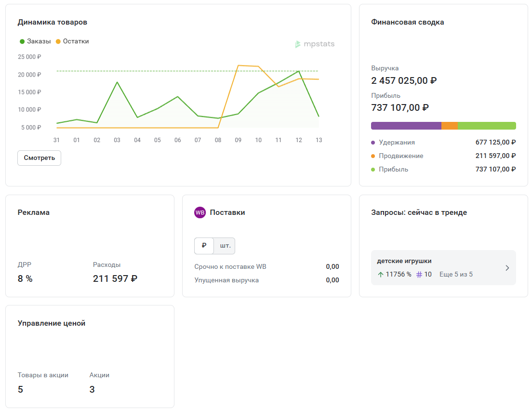Open the детские игрушки trending query
The width and height of the screenshot is (532, 410).
coord(404,261)
